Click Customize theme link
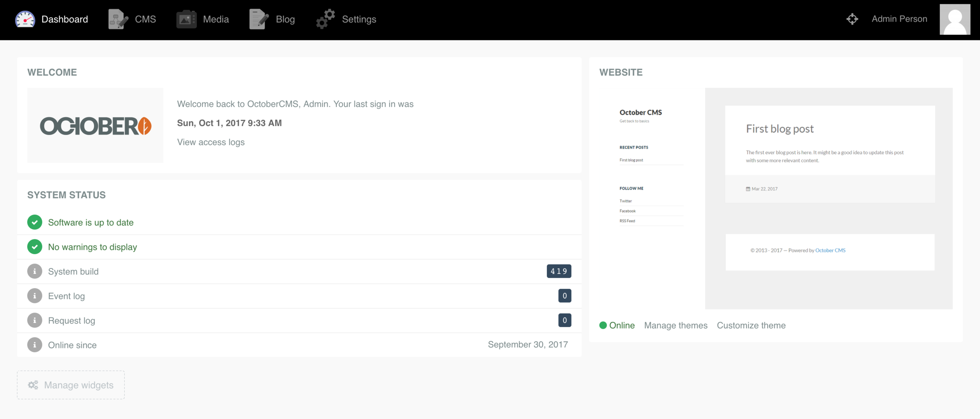 [x=751, y=325]
